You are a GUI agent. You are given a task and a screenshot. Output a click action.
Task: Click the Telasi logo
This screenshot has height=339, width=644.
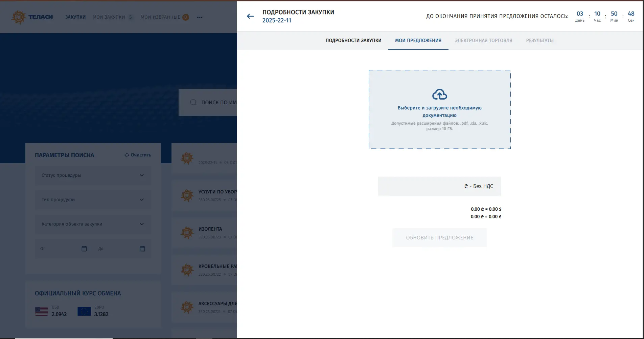pos(32,17)
